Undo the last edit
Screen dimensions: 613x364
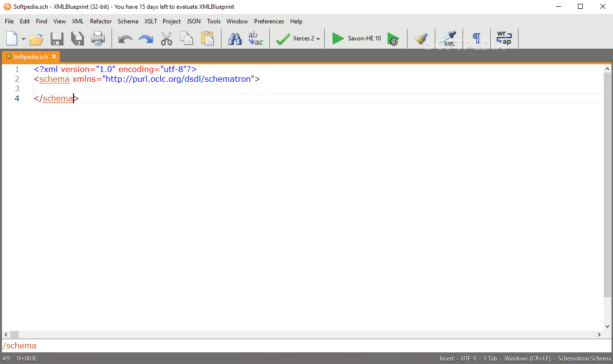125,39
